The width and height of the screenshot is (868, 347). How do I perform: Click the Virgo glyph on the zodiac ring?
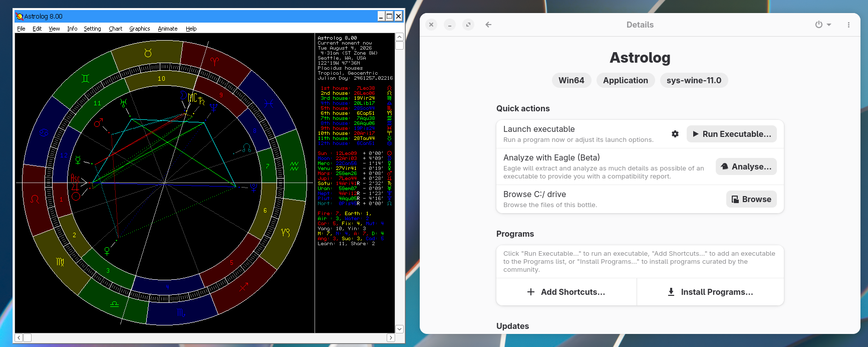coord(60,262)
